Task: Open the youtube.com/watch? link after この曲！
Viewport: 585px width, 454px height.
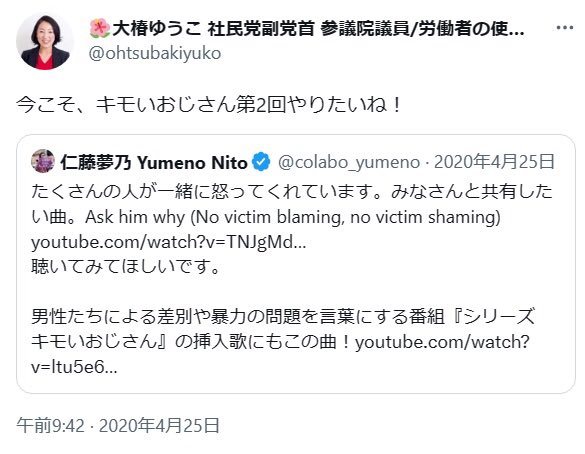Action: click(442, 342)
